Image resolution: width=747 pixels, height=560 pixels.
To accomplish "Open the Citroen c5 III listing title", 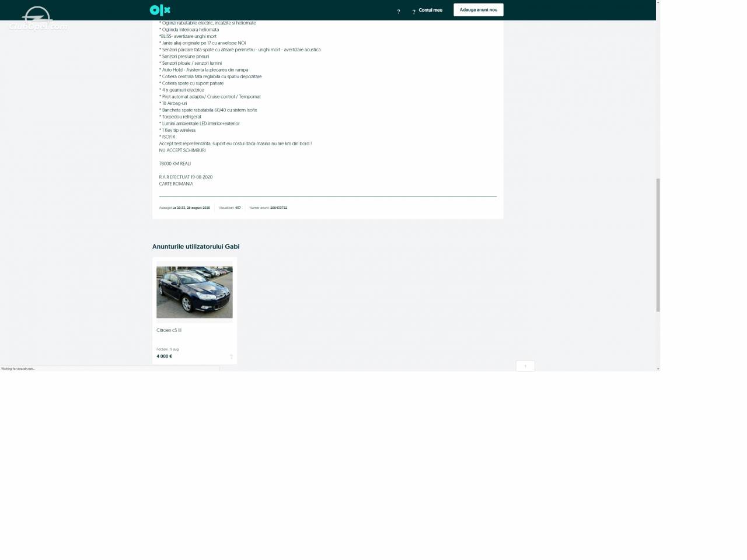I will 169,330.
